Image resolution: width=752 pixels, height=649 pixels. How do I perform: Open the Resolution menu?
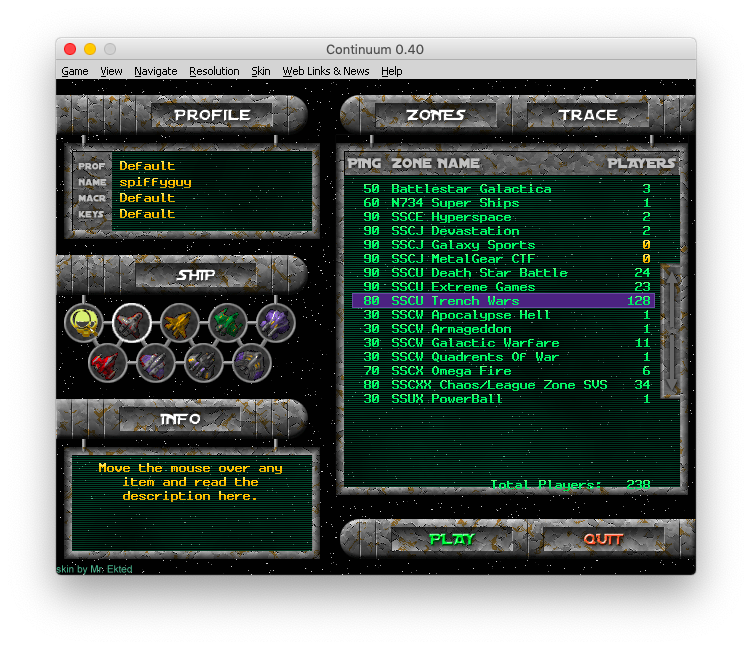point(214,71)
